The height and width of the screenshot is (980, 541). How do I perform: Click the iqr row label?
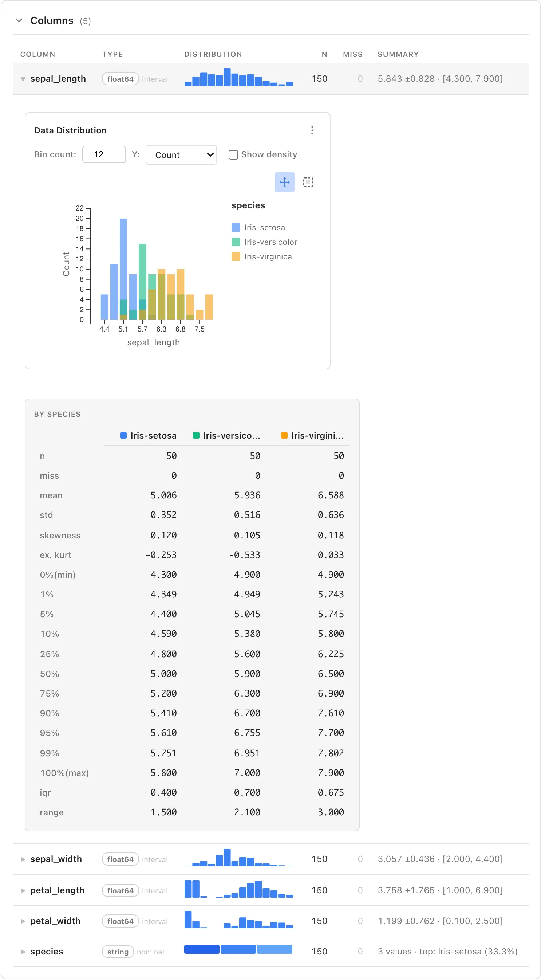point(45,792)
